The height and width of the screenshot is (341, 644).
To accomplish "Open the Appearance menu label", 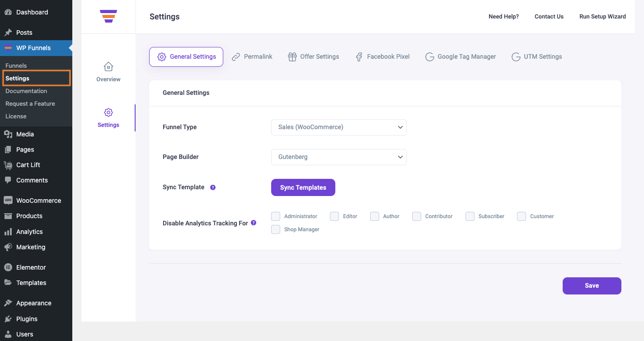I will tap(34, 303).
